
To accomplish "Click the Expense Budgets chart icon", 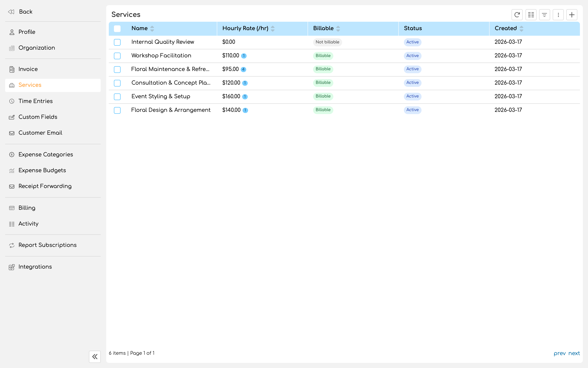I will click(x=12, y=170).
